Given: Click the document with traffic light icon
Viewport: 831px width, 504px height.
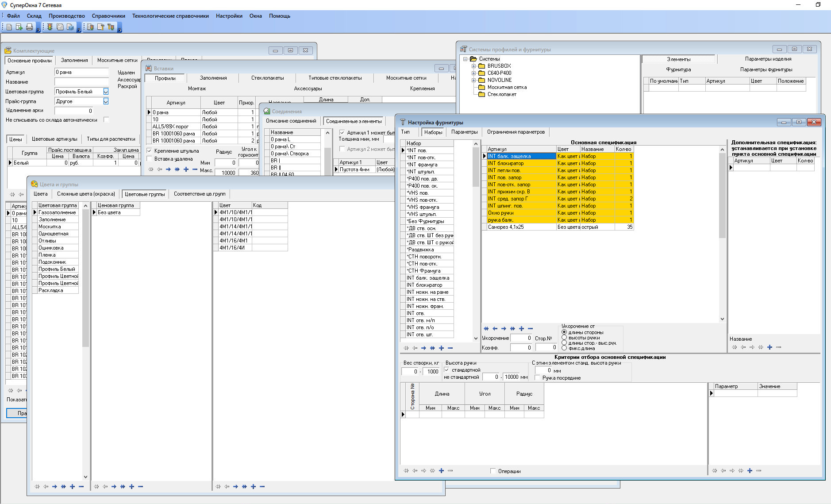Looking at the screenshot, I should (90, 27).
